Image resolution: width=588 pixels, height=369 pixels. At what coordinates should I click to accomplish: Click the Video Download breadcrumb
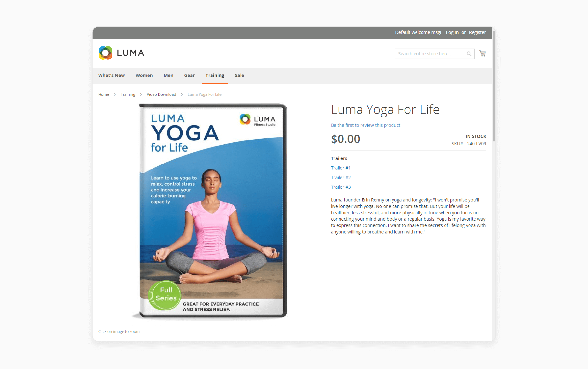coord(161,94)
